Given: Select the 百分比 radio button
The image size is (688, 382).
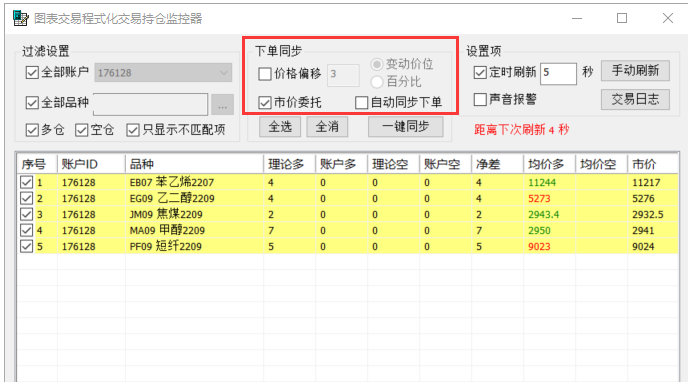Looking at the screenshot, I should (377, 82).
